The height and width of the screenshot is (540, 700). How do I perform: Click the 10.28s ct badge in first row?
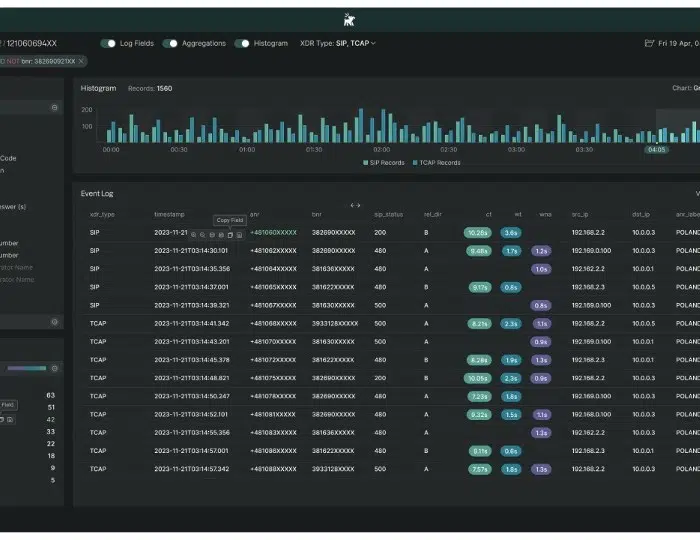click(478, 233)
